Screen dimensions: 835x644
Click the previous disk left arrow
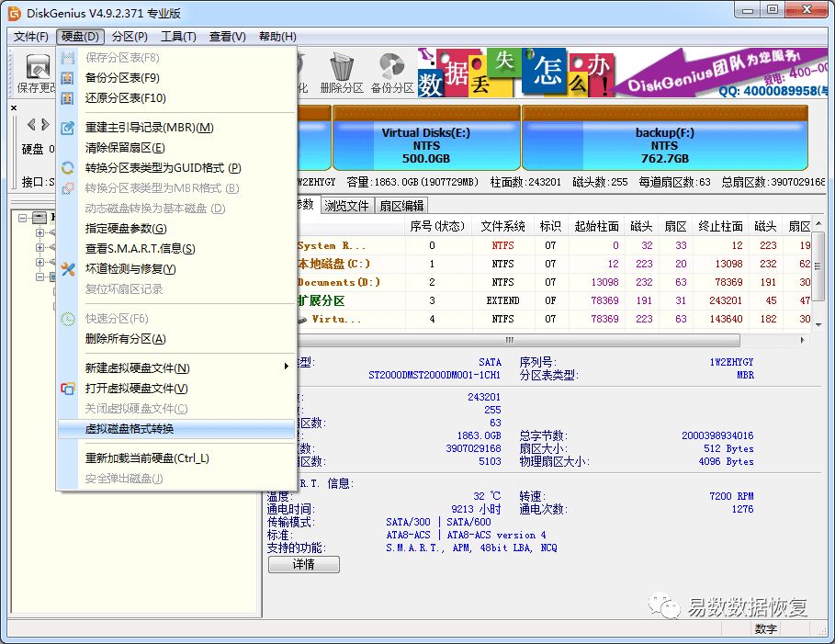(31, 125)
